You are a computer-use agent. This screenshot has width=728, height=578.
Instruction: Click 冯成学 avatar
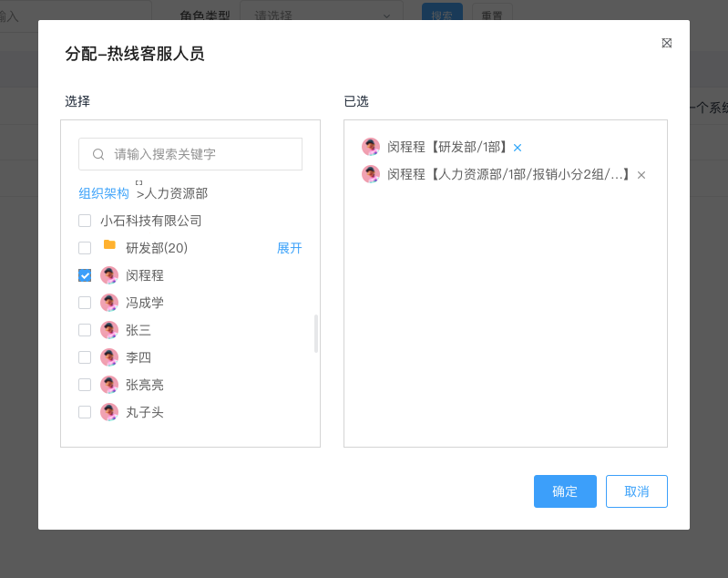109,303
